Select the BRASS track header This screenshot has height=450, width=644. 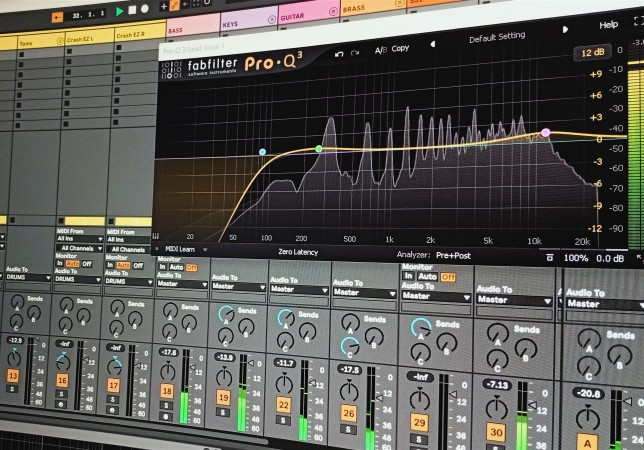pos(373,7)
